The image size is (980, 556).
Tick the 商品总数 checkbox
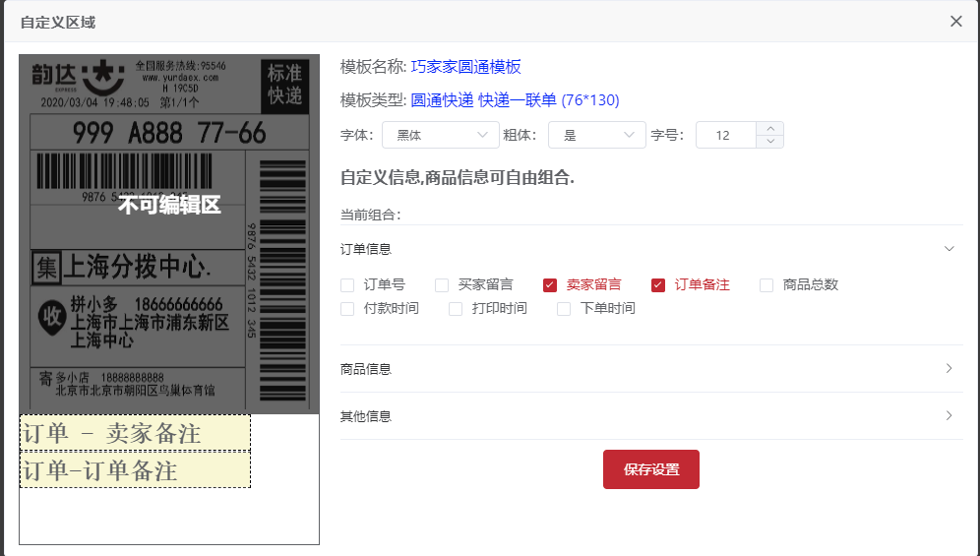[x=766, y=285]
